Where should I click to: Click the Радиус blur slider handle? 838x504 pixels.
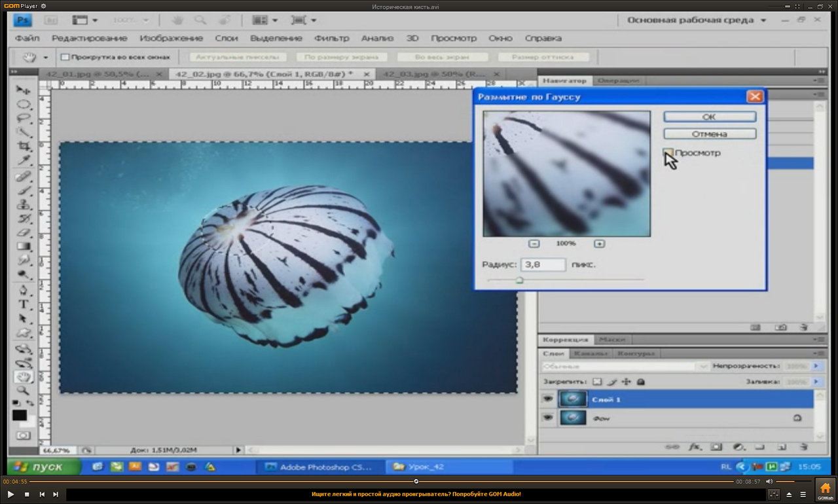pos(519,279)
